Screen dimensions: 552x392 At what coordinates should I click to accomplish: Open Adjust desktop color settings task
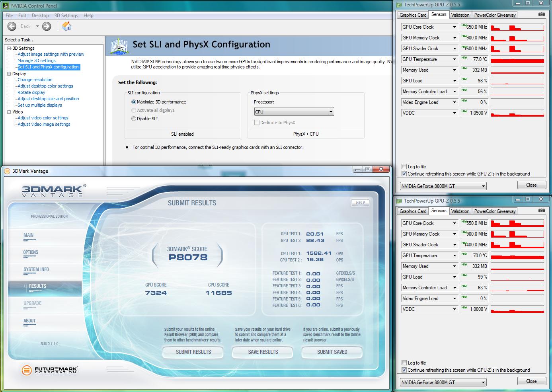pyautogui.click(x=45, y=86)
